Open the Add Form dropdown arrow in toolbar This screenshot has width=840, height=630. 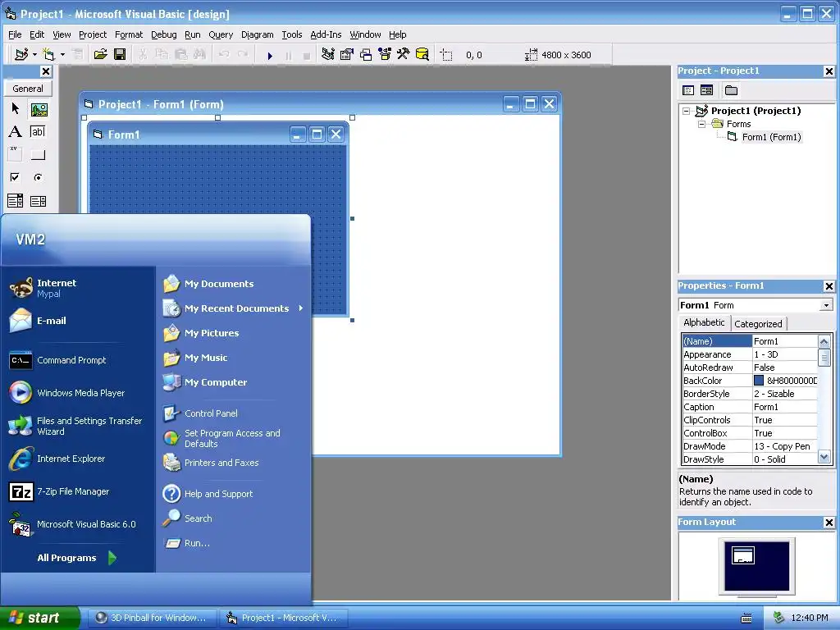pyautogui.click(x=62, y=55)
